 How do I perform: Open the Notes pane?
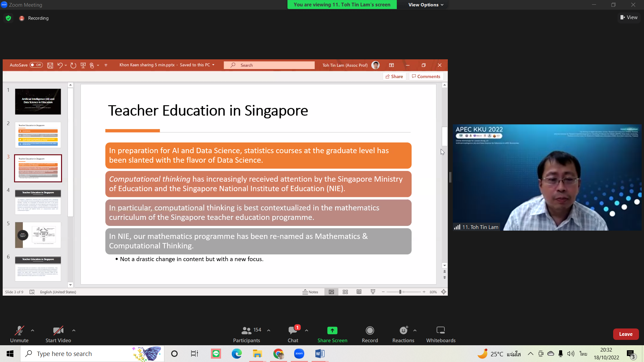coord(310,292)
